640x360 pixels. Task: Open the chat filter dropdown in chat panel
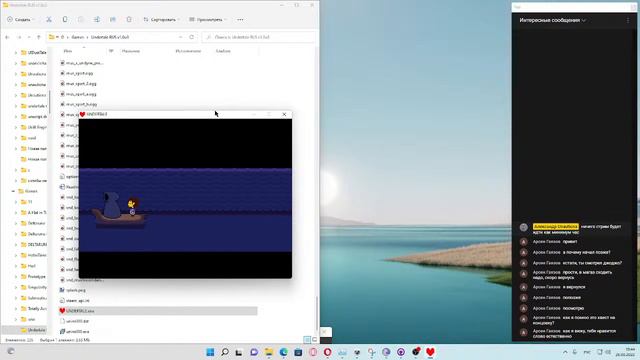point(553,20)
